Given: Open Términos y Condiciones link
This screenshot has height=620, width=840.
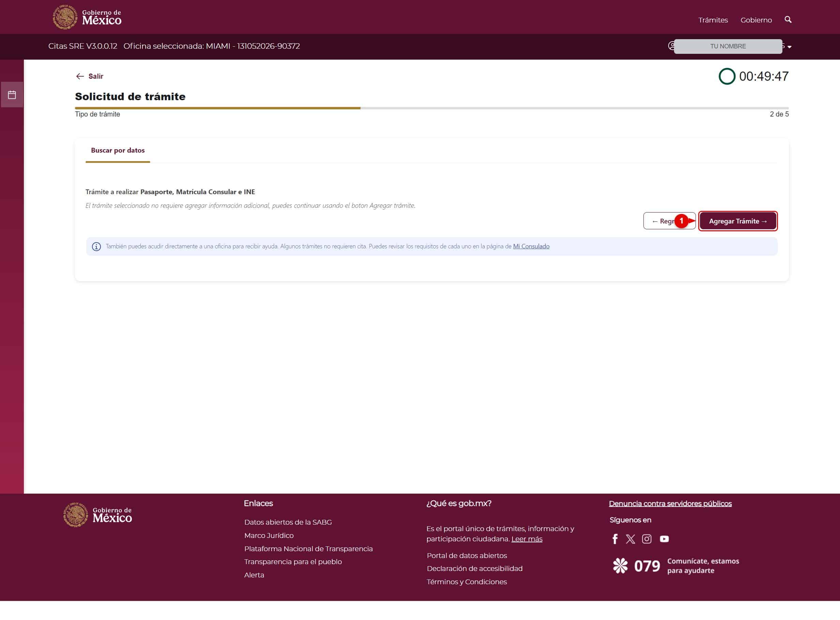Looking at the screenshot, I should pyautogui.click(x=467, y=582).
